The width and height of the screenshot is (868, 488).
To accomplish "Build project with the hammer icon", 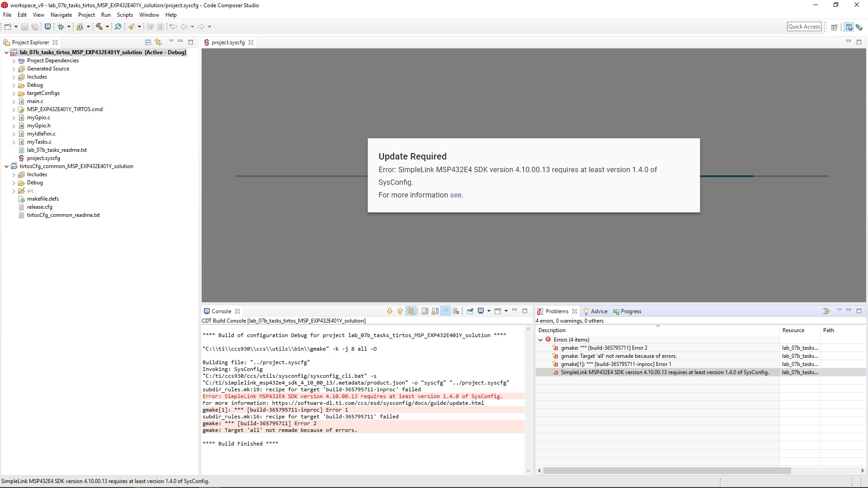I will coord(99,27).
